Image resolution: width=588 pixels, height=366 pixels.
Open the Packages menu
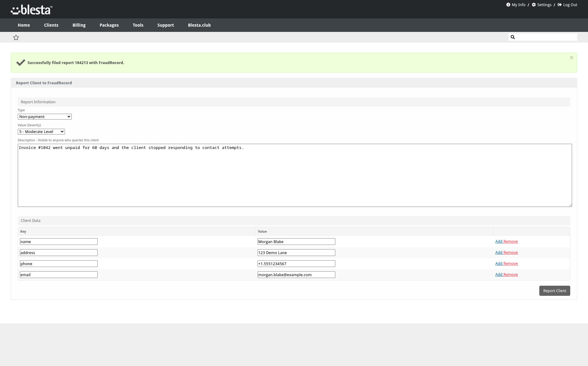tap(109, 25)
